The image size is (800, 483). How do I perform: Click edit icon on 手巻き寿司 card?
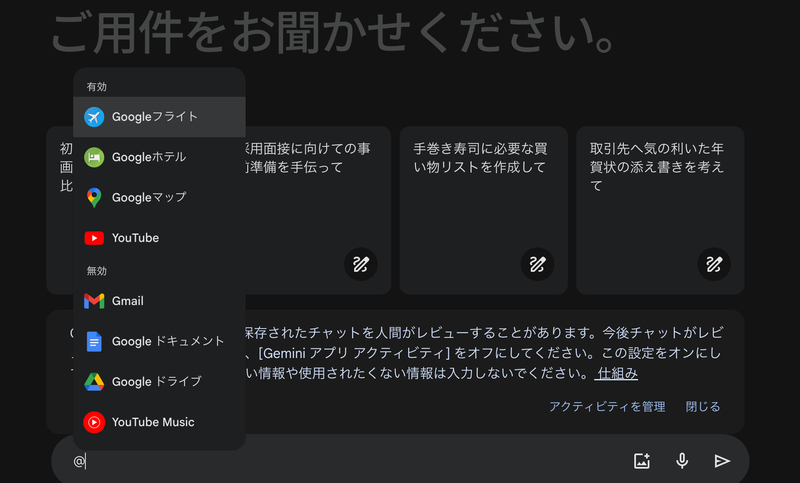537,264
